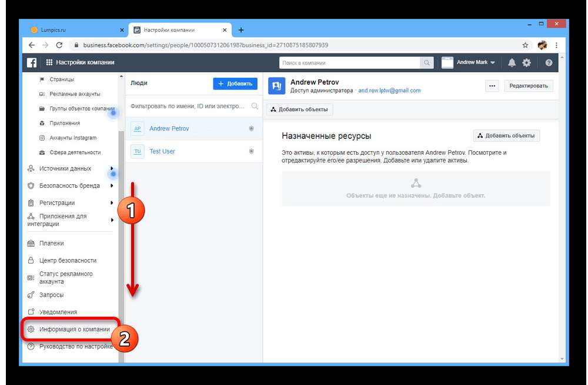The image size is (588, 385).
Task: Click the help question mark icon
Action: [549, 62]
